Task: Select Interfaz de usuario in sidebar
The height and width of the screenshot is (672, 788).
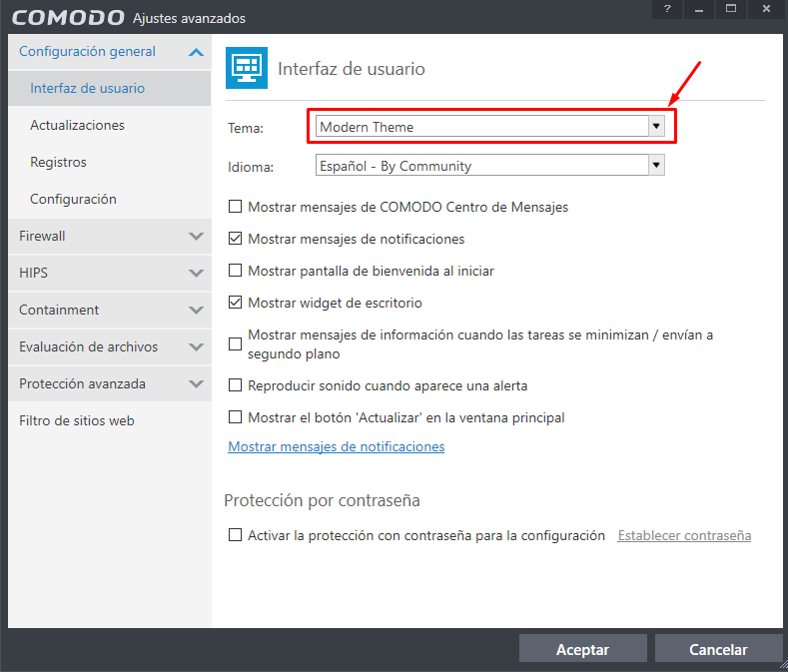Action: coord(110,88)
